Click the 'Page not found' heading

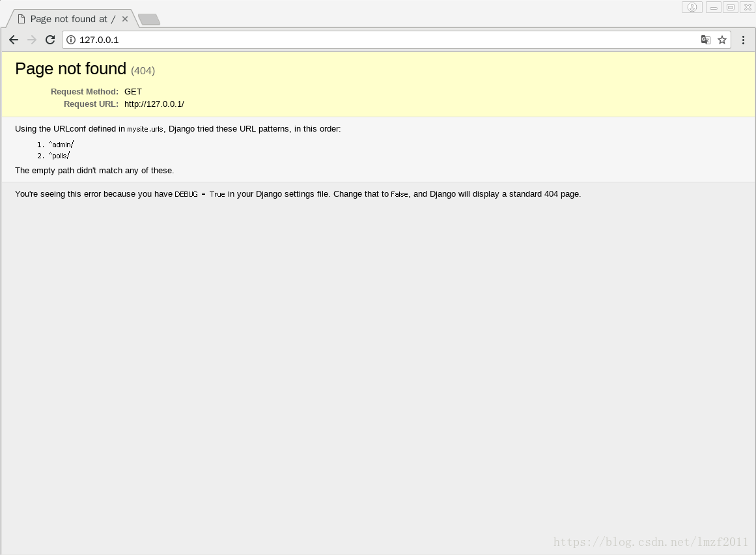[70, 69]
